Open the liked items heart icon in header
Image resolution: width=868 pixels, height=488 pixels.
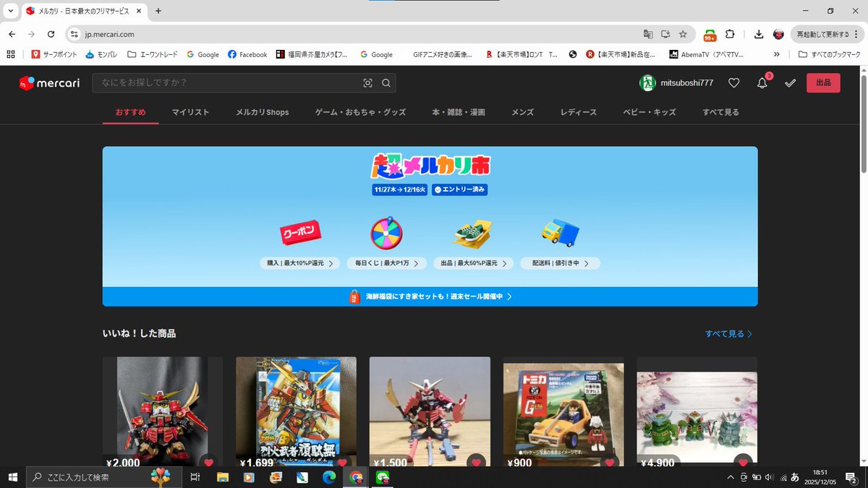click(x=733, y=83)
